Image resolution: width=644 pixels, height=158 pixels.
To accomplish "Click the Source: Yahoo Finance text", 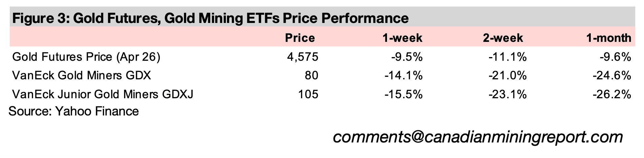I will click(x=73, y=111).
